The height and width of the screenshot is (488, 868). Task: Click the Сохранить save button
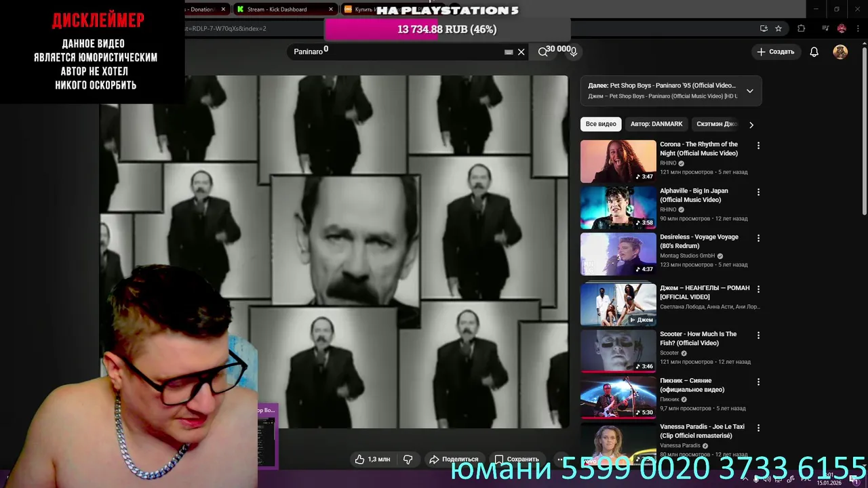517,459
